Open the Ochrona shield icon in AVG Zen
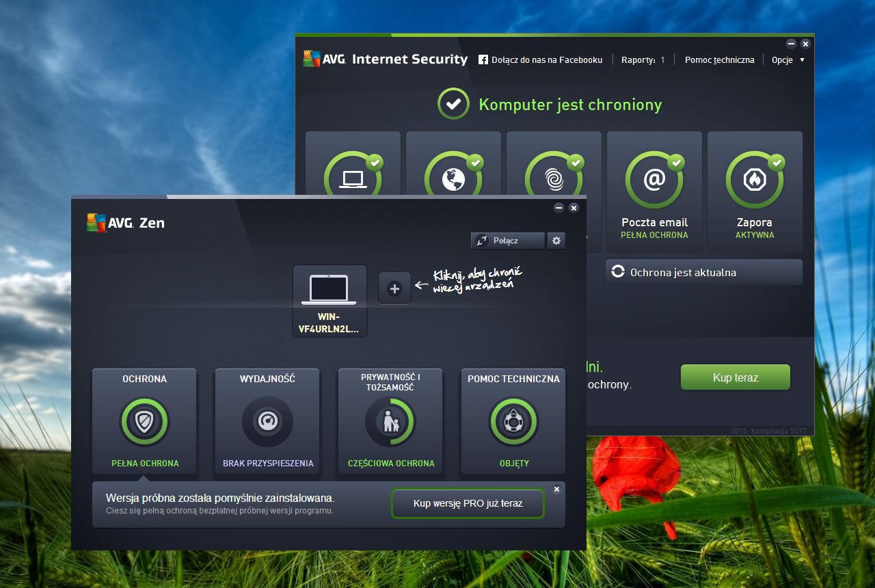Viewport: 875px width, 588px height. coord(144,421)
